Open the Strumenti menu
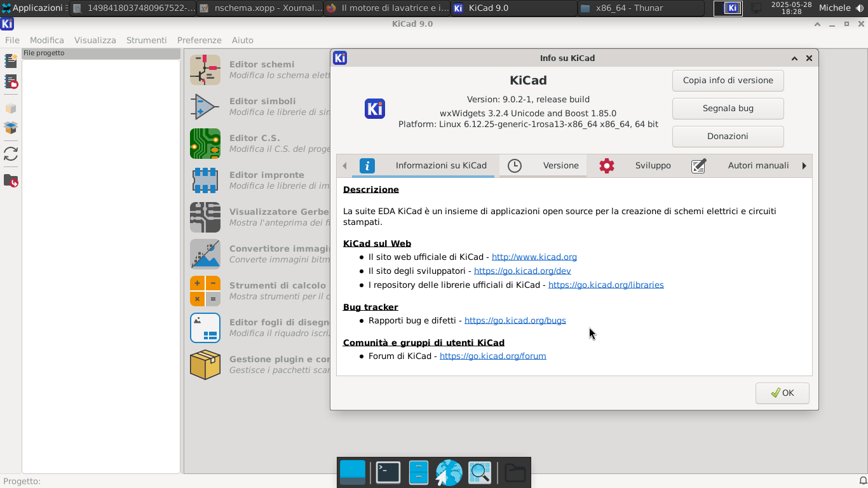This screenshot has width=868, height=488. click(147, 40)
